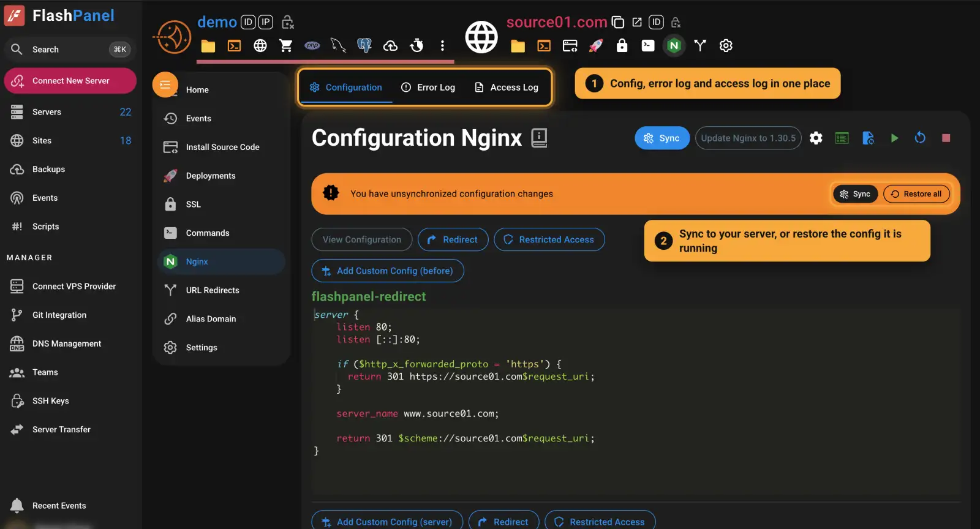Start Nginx with the green play icon
This screenshot has width=980, height=529.
894,138
